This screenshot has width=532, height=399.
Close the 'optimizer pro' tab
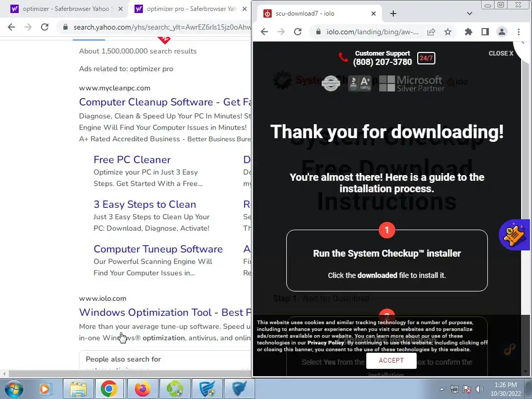point(245,9)
